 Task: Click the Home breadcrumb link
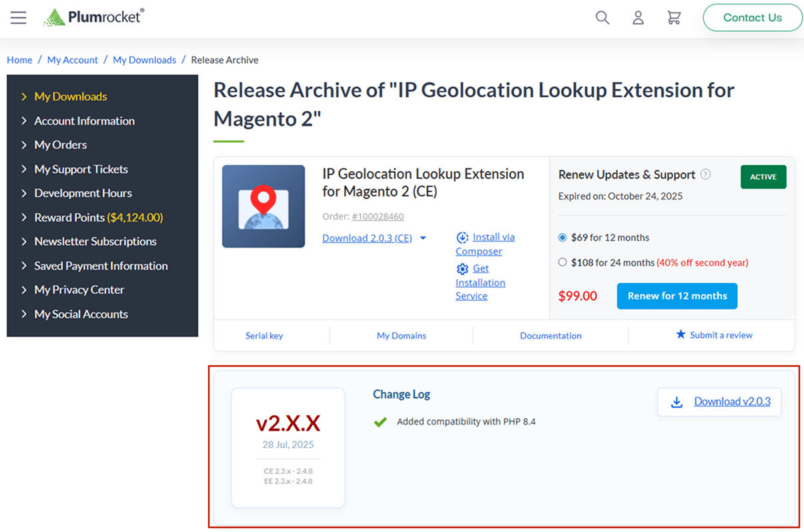pos(19,59)
